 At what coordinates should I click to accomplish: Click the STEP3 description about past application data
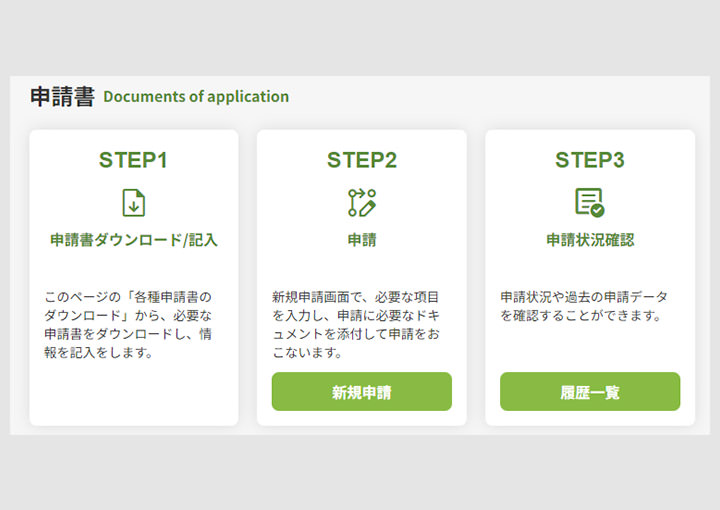pos(584,306)
